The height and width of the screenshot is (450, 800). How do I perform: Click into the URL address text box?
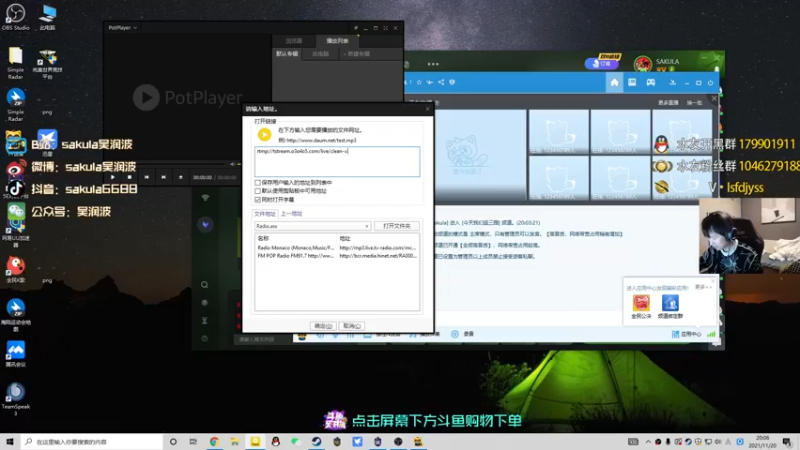337,161
